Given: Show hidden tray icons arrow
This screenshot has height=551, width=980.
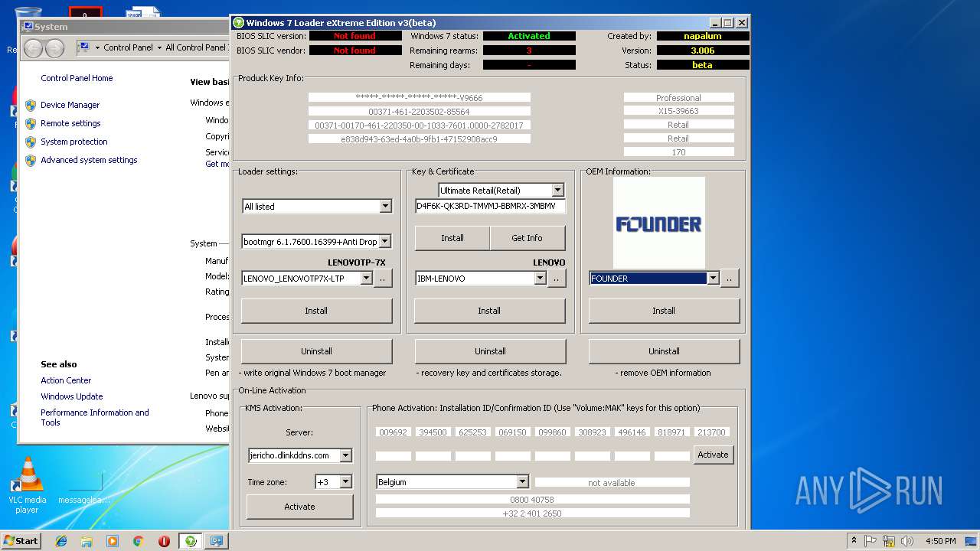Looking at the screenshot, I should click(x=854, y=541).
